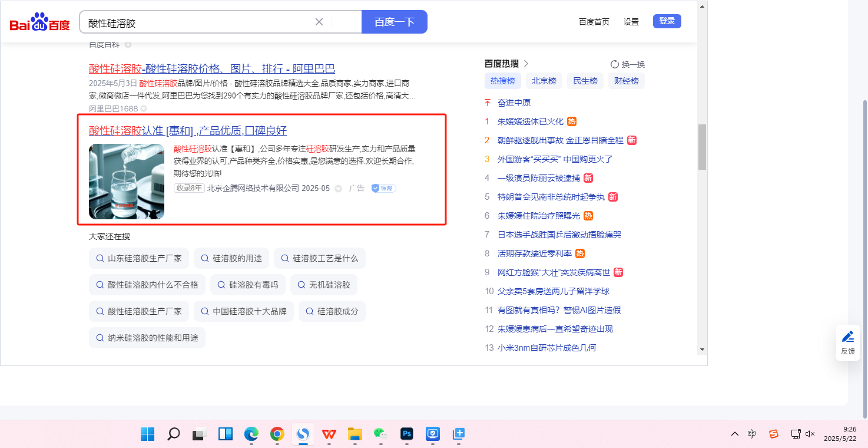
Task: Toggle the 中 Chinese input mode indicator
Action: [x=752, y=434]
